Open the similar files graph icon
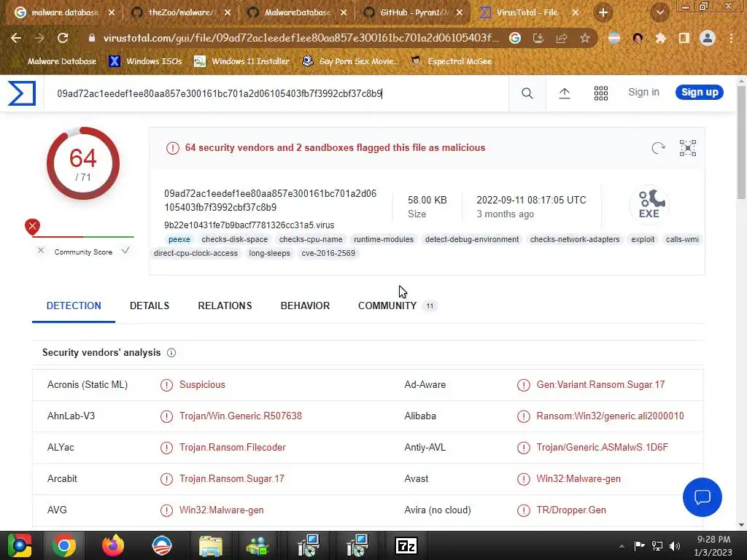The height and width of the screenshot is (560, 747). (x=687, y=148)
